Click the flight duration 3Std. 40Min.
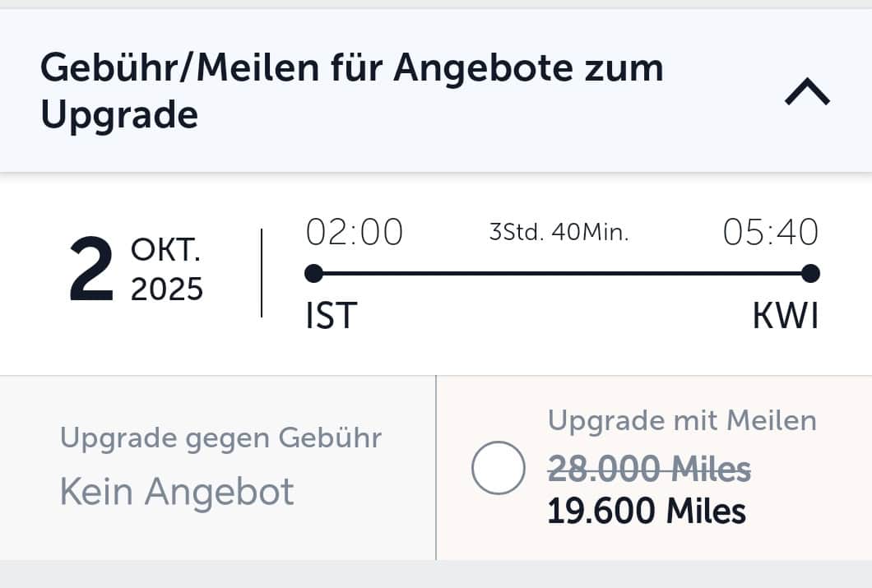The width and height of the screenshot is (872, 588). pyautogui.click(x=559, y=233)
